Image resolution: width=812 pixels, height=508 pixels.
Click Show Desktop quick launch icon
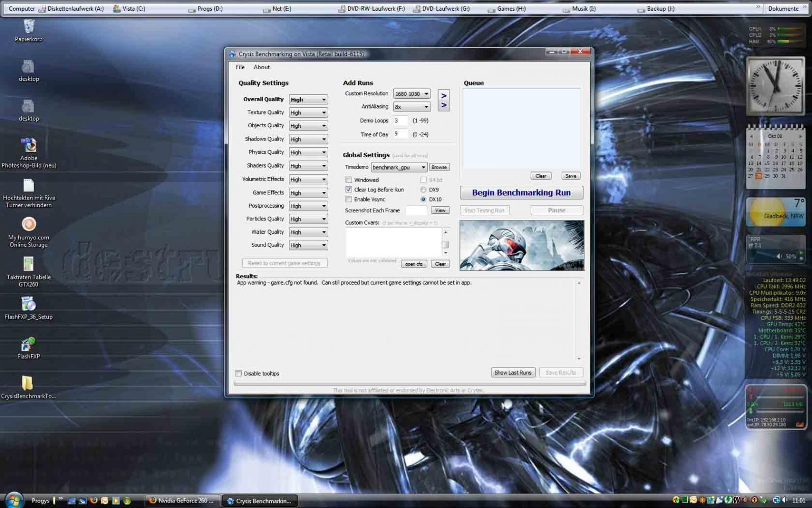pyautogui.click(x=72, y=501)
